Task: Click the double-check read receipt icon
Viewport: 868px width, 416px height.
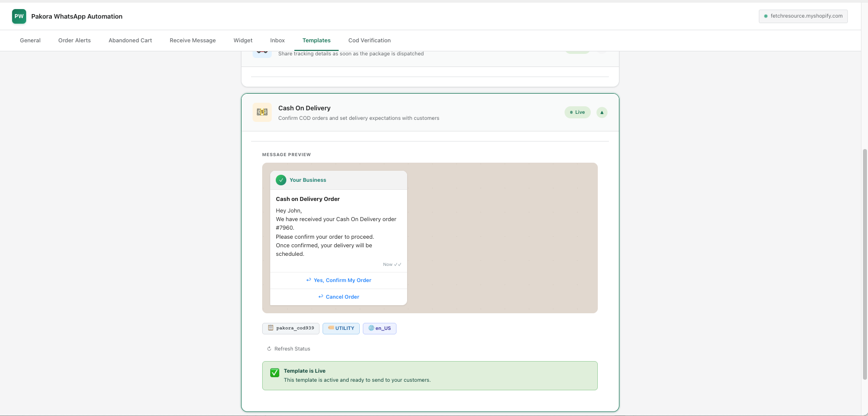Action: tap(398, 264)
